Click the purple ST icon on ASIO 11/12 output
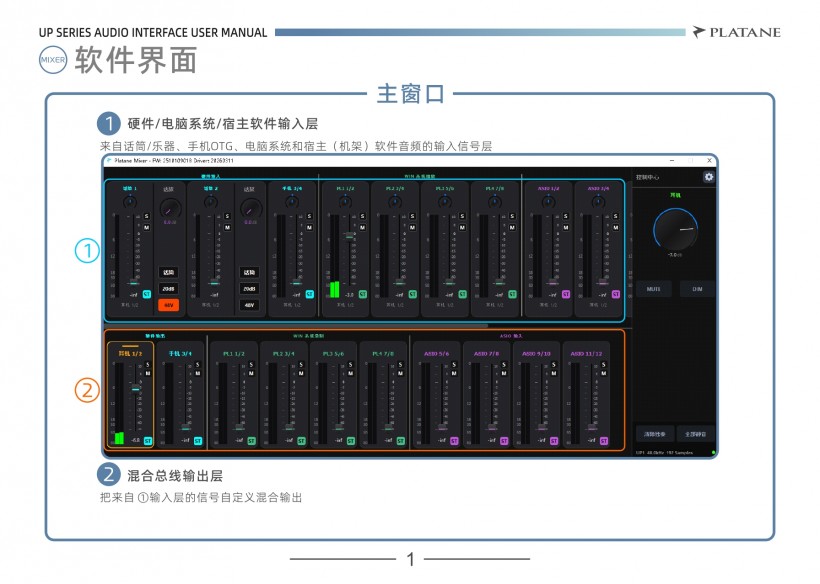Viewport: 820px width, 584px height. [x=602, y=440]
